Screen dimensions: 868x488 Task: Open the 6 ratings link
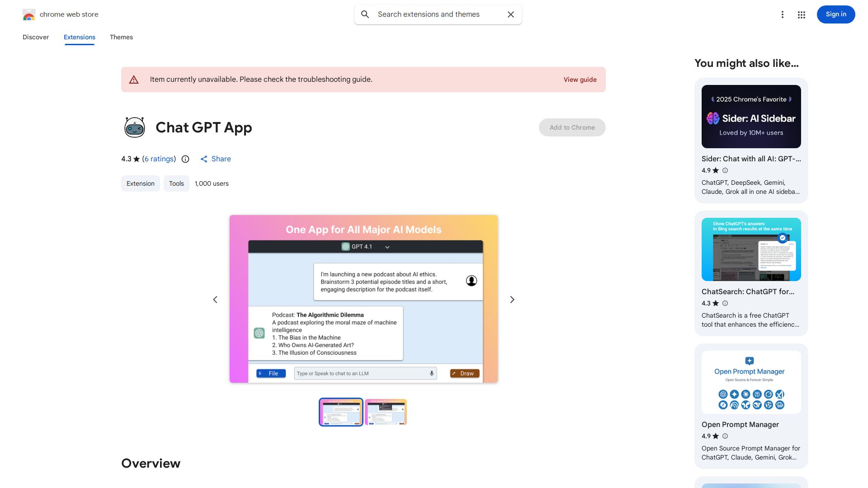click(159, 159)
